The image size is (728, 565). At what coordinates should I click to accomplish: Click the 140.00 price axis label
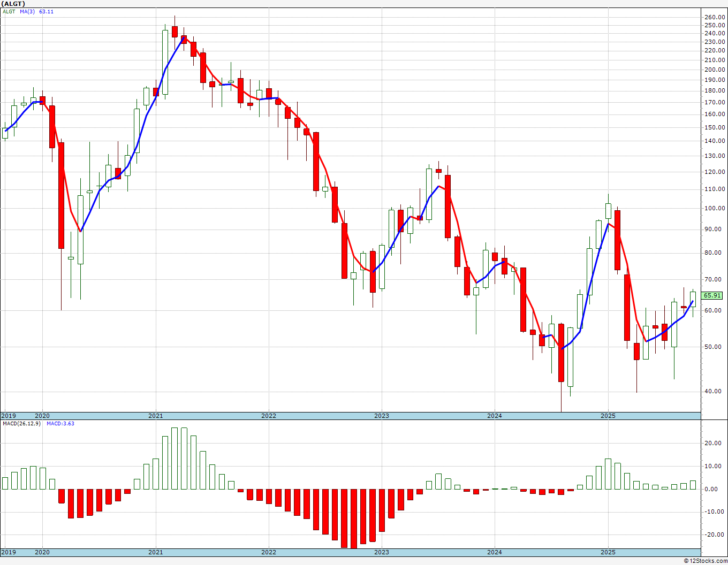tap(715, 141)
